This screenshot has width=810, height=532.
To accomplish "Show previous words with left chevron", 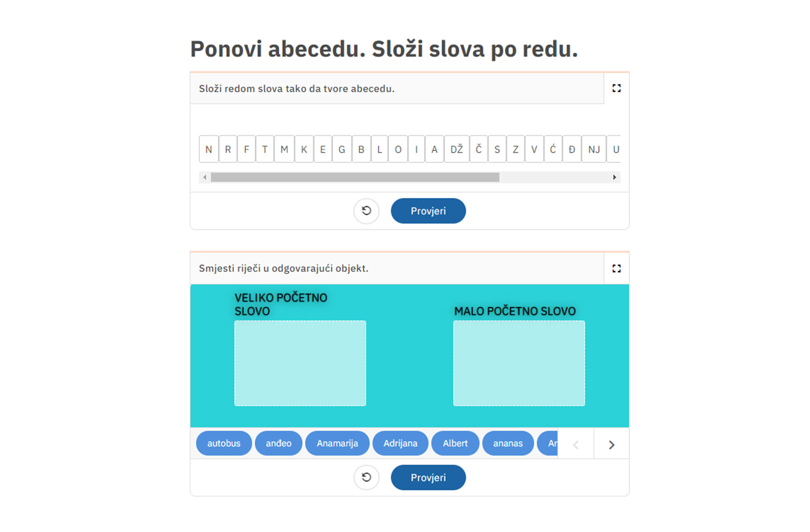I will coord(576,445).
